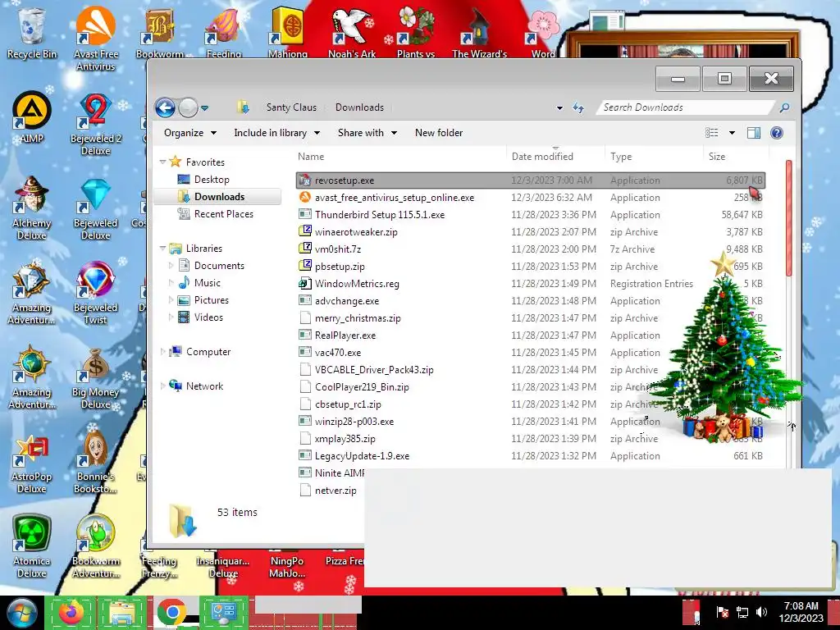Click the taskbar clock showing 7:08 AM

tap(801, 612)
